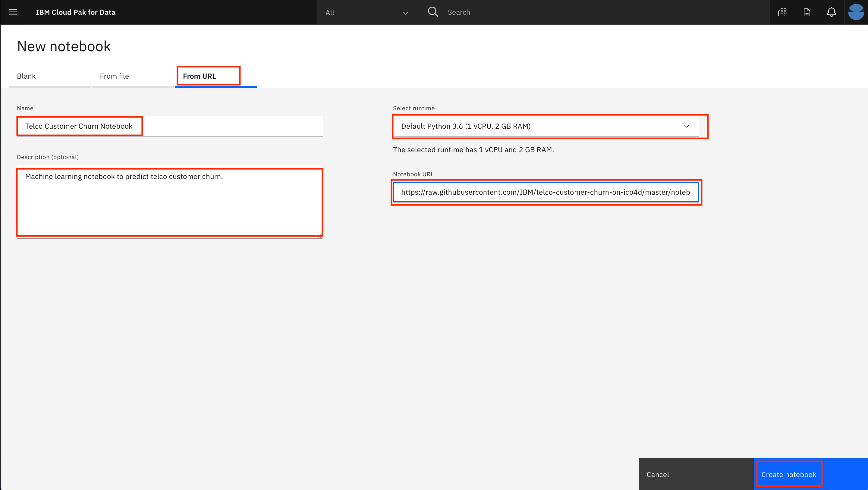
Task: Click the IBM Cloud Pak for Data title
Action: [75, 12]
